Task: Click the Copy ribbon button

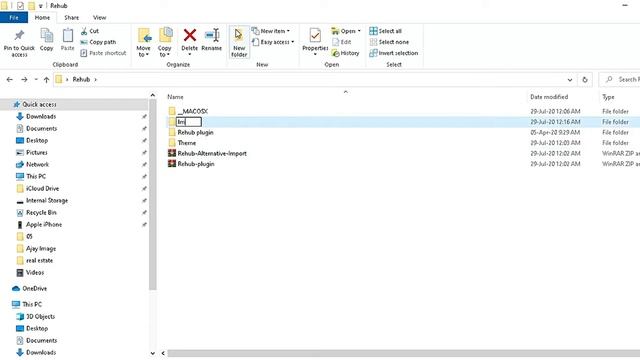Action: pyautogui.click(x=47, y=40)
